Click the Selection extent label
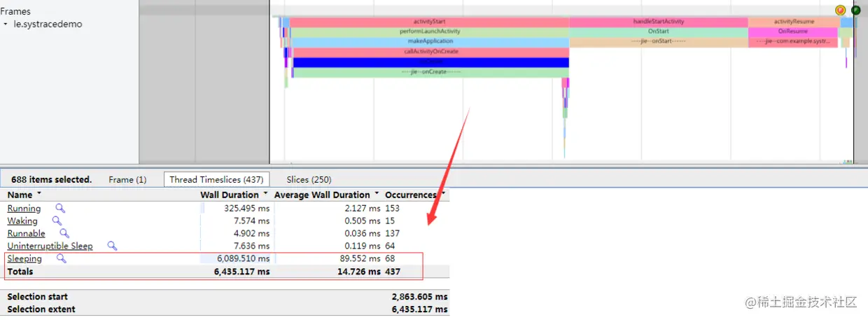 41,309
